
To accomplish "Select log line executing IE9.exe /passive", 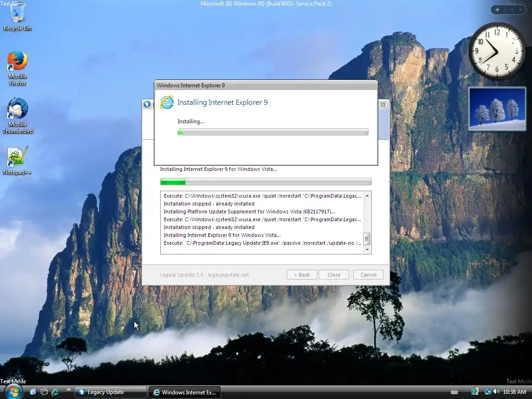I will pyautogui.click(x=263, y=243).
